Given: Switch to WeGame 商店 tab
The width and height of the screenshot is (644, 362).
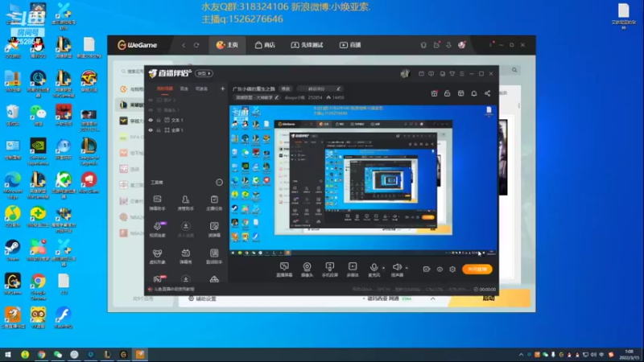Looking at the screenshot, I should click(x=265, y=45).
